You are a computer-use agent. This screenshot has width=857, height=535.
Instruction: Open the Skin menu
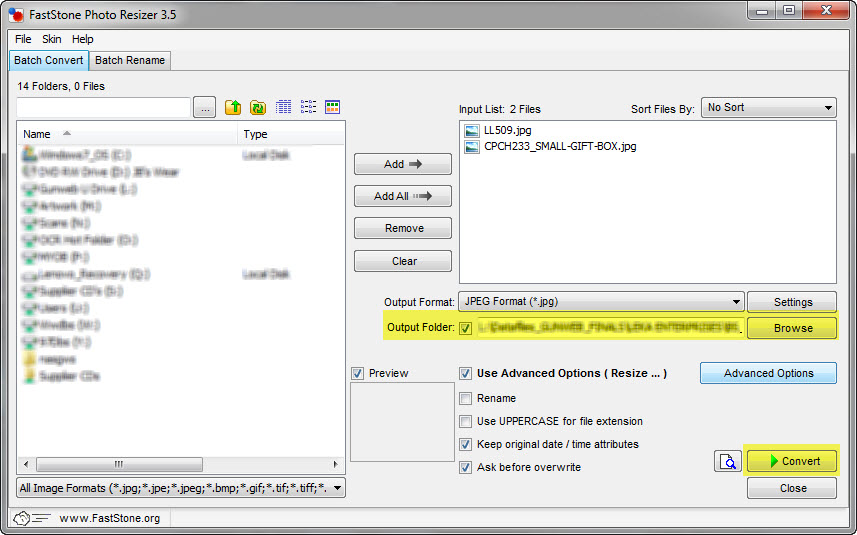pos(51,39)
